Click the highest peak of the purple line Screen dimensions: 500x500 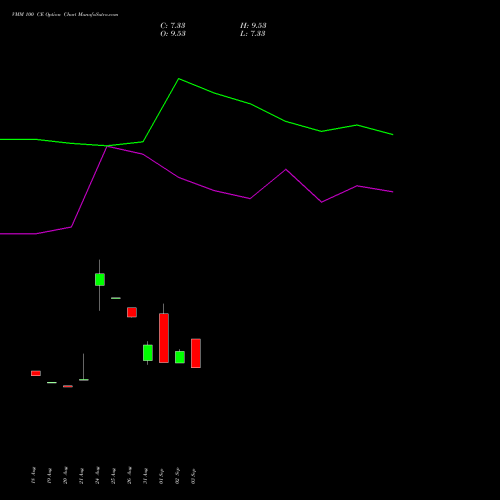point(107,147)
